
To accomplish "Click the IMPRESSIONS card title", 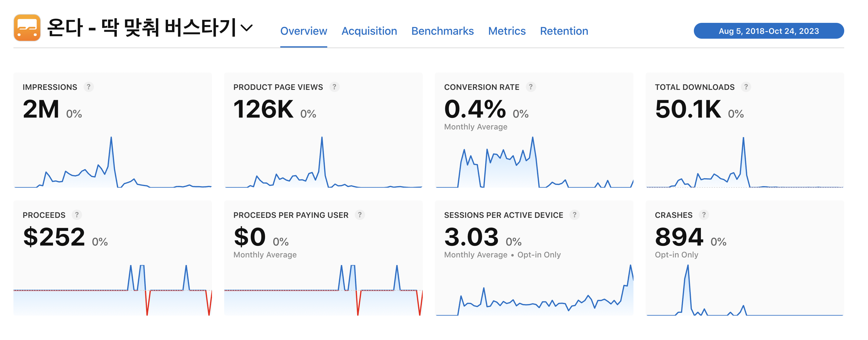I will click(x=50, y=87).
